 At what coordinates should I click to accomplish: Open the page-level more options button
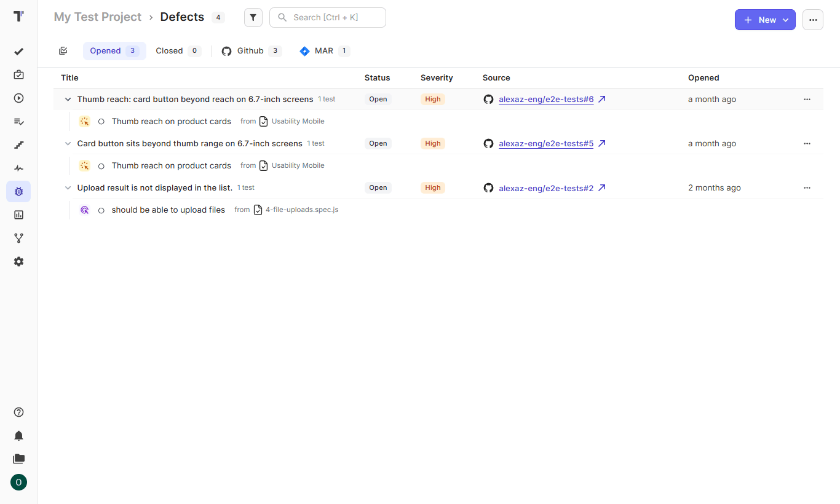click(x=813, y=20)
